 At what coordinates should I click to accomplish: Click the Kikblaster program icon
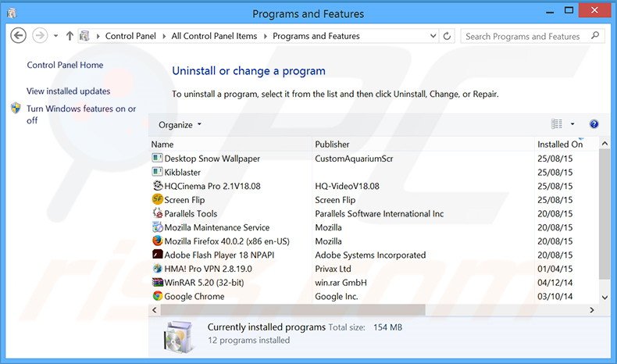coord(158,172)
